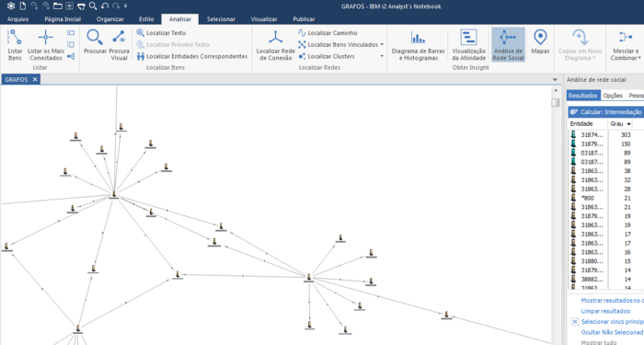Open the Listar Itens tool
Image resolution: width=644 pixels, height=345 pixels.
(x=15, y=45)
